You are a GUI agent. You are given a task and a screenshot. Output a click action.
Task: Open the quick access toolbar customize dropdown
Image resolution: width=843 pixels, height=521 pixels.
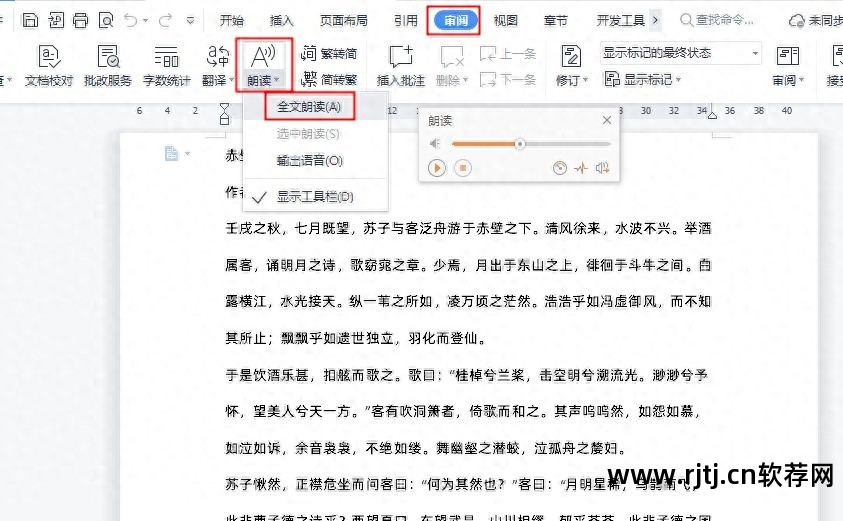(x=190, y=21)
